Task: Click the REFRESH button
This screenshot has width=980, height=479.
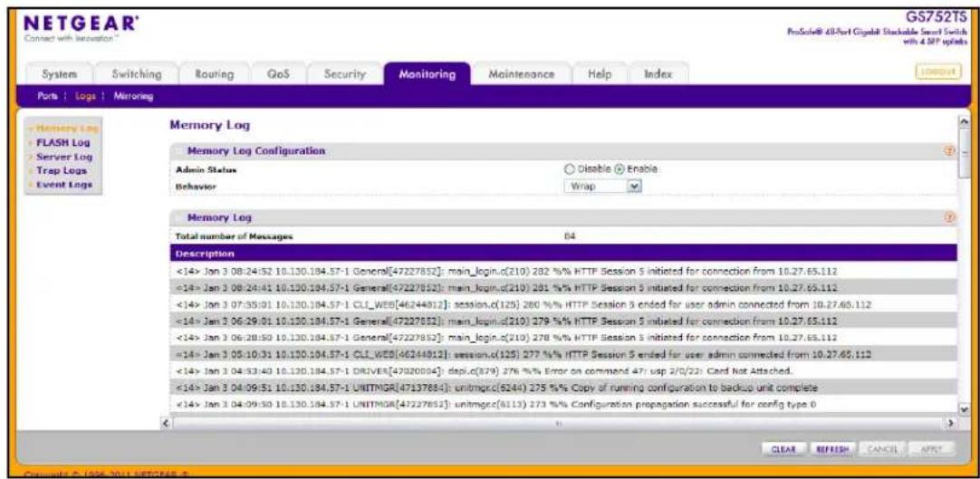Action: [833, 448]
